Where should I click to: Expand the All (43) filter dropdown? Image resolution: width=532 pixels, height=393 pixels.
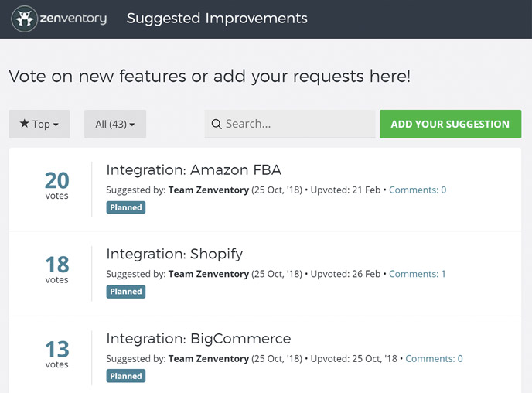point(115,124)
